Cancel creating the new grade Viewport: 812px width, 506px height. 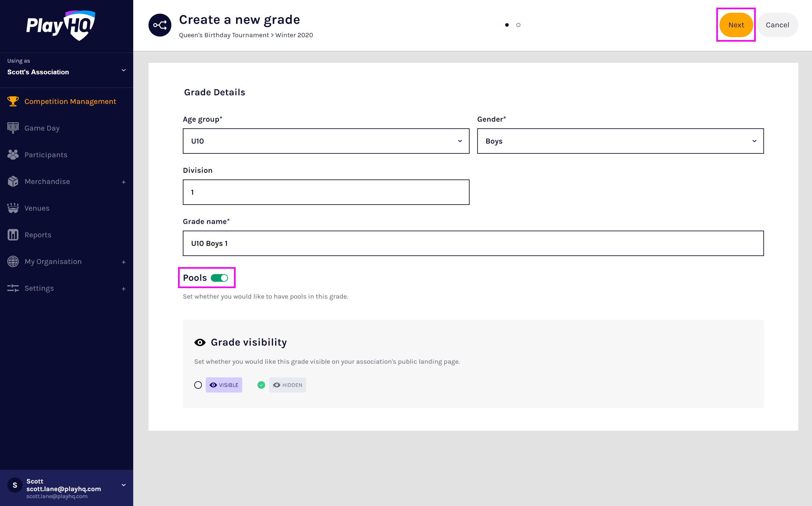(777, 25)
